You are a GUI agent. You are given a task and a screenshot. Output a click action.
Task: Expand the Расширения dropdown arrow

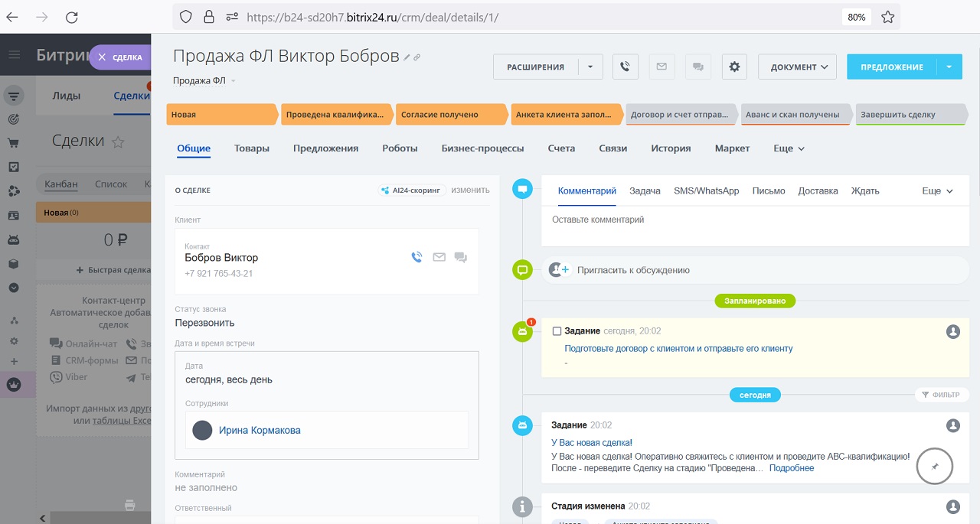click(590, 67)
